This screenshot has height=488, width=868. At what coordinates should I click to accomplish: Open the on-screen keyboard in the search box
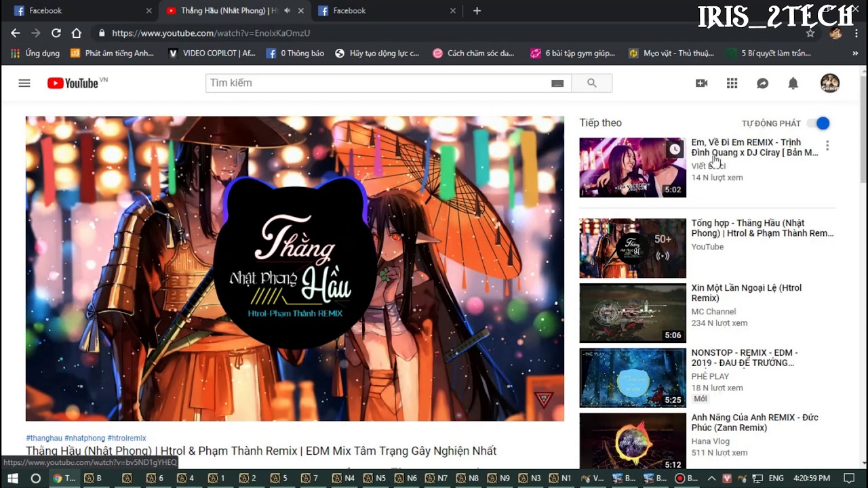tap(557, 83)
